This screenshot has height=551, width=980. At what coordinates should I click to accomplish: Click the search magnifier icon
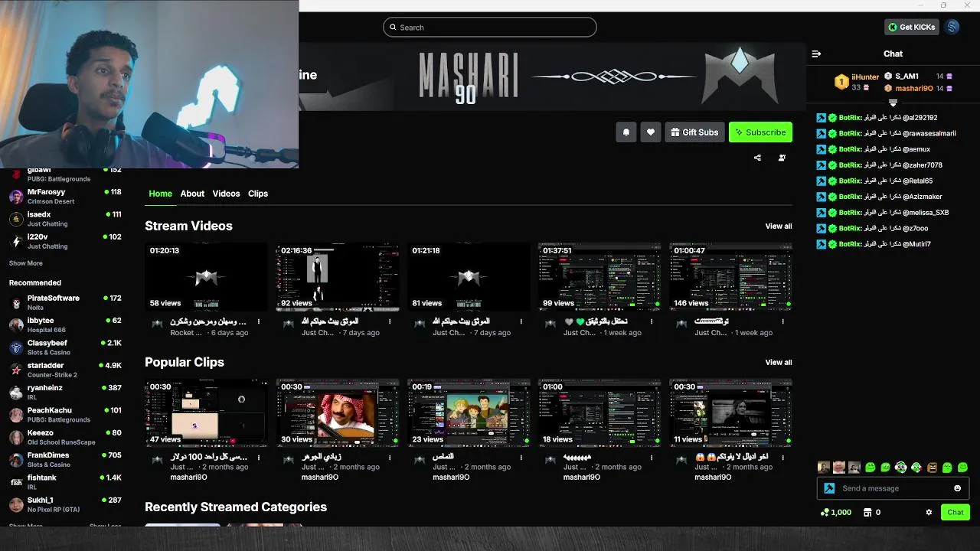393,28
